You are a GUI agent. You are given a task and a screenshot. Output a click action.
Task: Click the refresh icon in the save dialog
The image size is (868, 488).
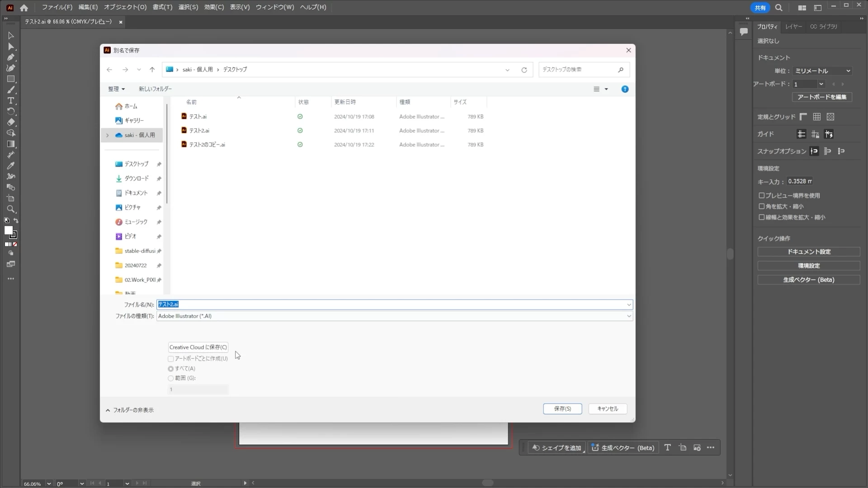click(524, 70)
